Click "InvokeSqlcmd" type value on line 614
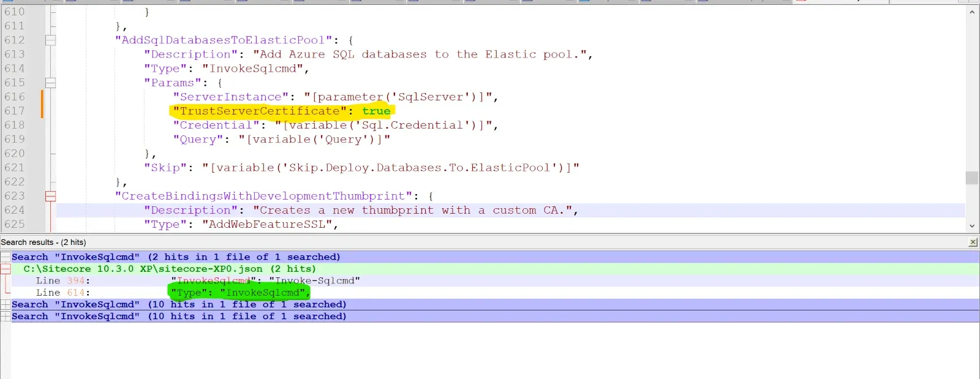 (x=252, y=69)
